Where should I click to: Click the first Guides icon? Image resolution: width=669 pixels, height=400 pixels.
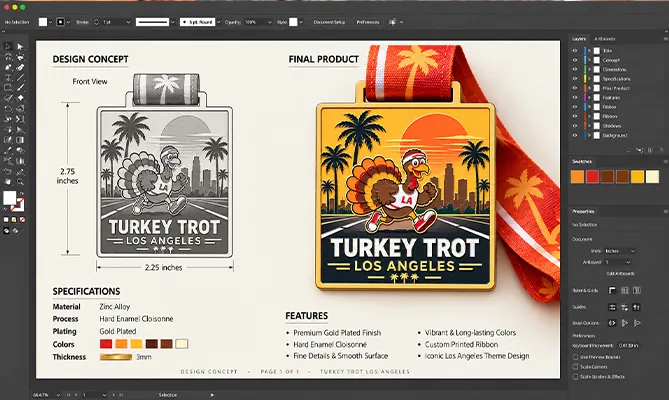[x=612, y=307]
